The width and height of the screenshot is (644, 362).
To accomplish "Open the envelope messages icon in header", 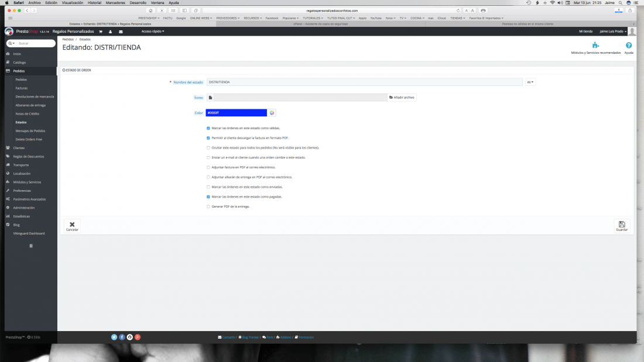I will [x=121, y=32].
